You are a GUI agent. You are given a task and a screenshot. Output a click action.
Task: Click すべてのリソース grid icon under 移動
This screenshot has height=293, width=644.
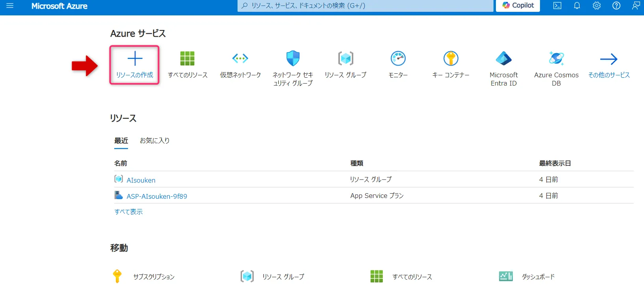pos(377,276)
